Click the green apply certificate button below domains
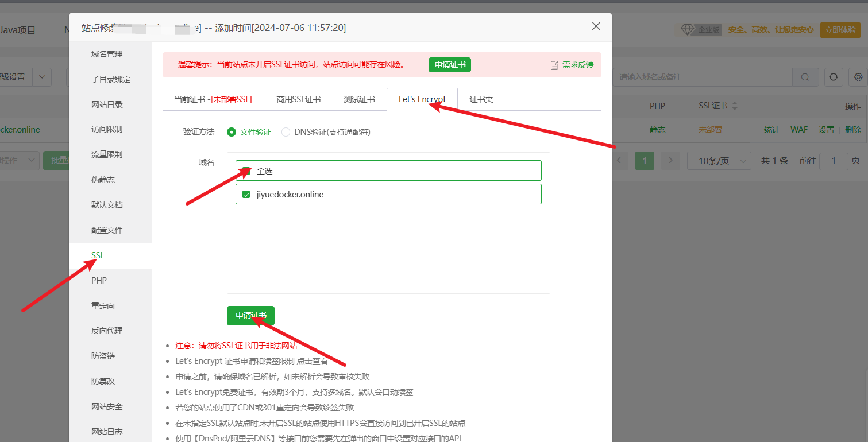Image resolution: width=868 pixels, height=442 pixels. (250, 316)
